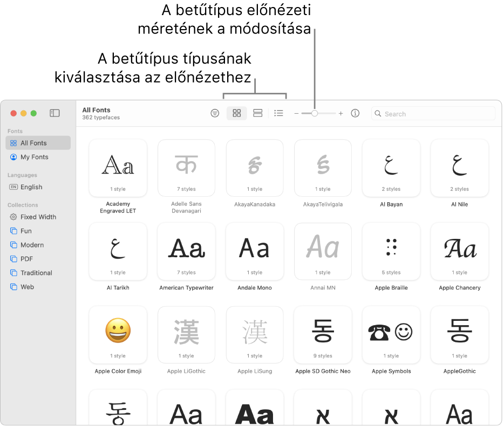Screen dimensions: 504x426
Task: Open the Modern collection
Action: pos(38,245)
